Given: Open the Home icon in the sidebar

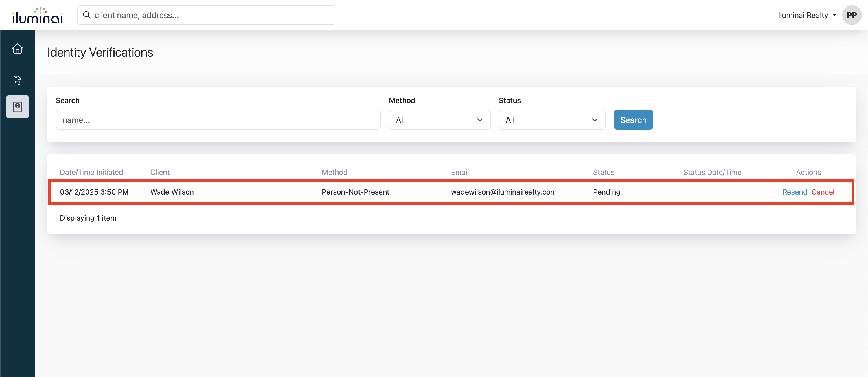Looking at the screenshot, I should [x=18, y=49].
